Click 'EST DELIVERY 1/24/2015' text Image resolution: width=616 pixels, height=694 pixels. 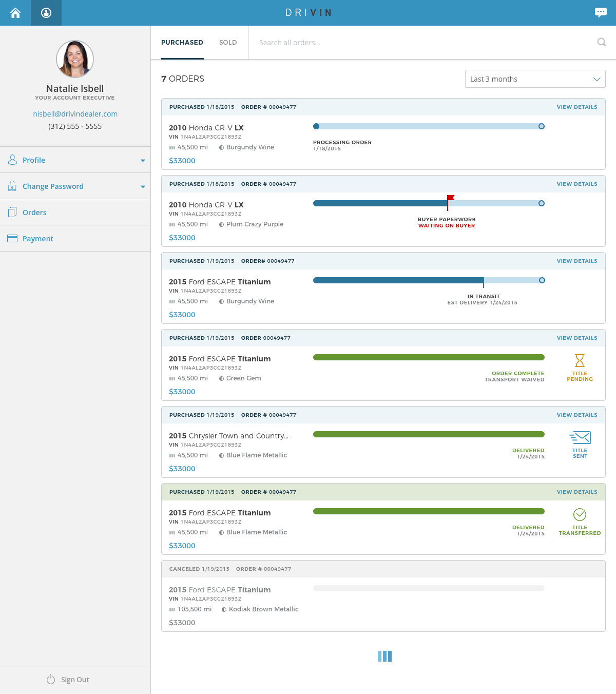click(482, 303)
